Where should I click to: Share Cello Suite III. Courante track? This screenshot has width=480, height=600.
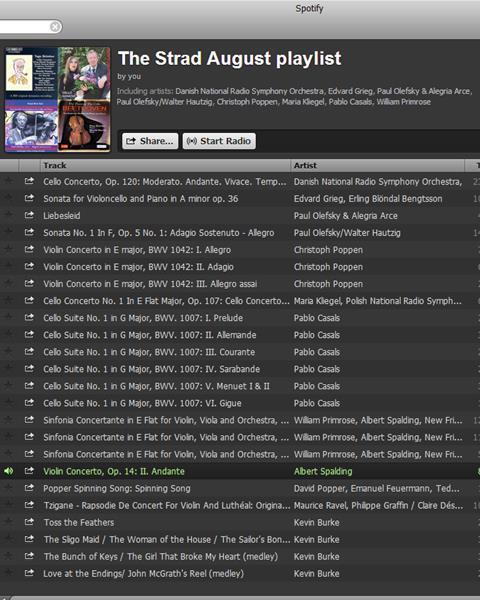(29, 351)
